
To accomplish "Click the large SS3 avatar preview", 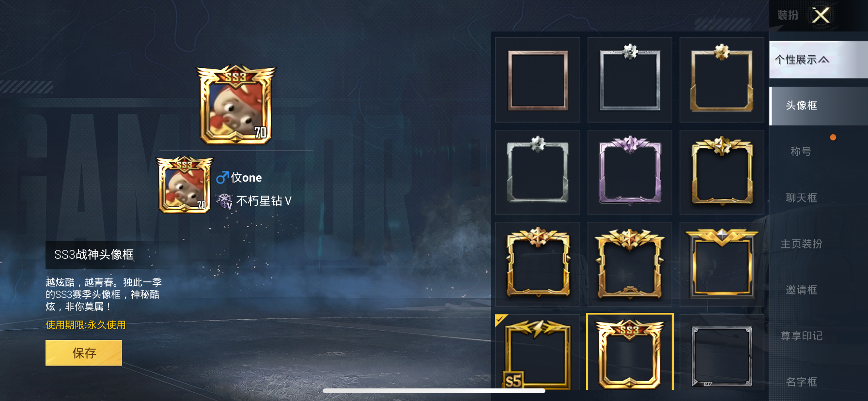I will click(x=236, y=105).
